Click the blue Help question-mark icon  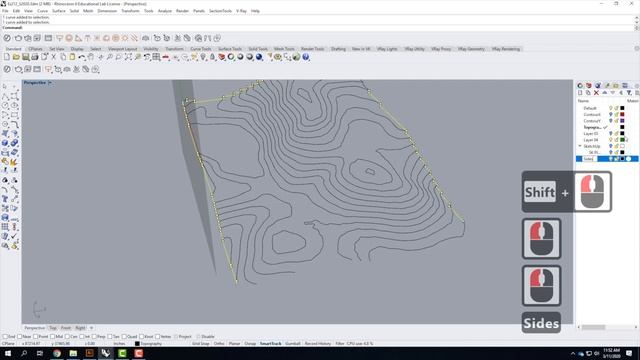306,57
